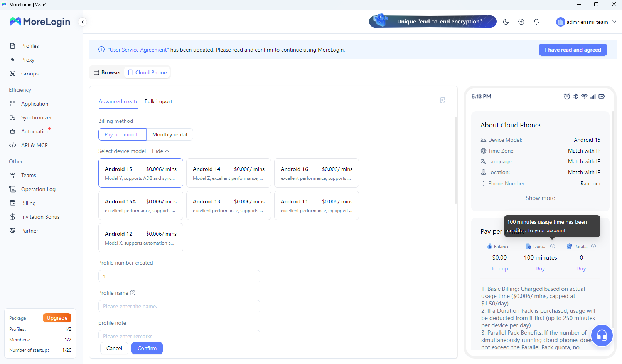Launch the Synchronizer tool
Screen dimensions: 622x364
pos(36,117)
